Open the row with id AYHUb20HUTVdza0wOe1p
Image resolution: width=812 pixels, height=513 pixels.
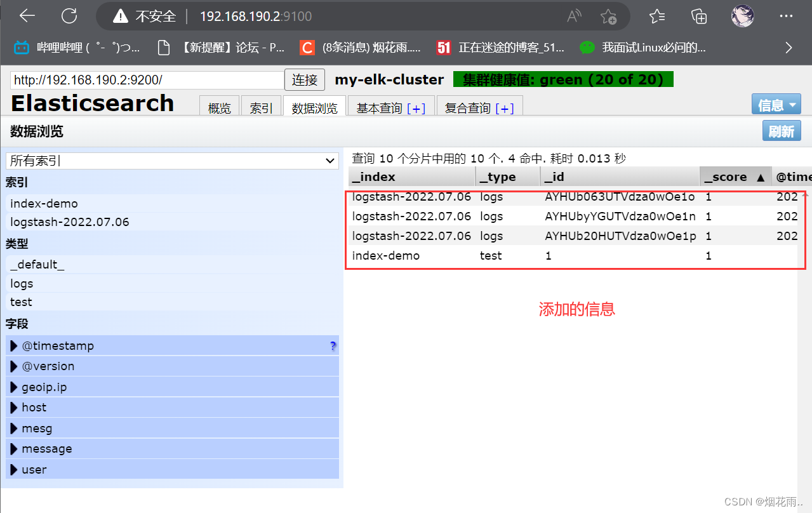click(x=573, y=236)
